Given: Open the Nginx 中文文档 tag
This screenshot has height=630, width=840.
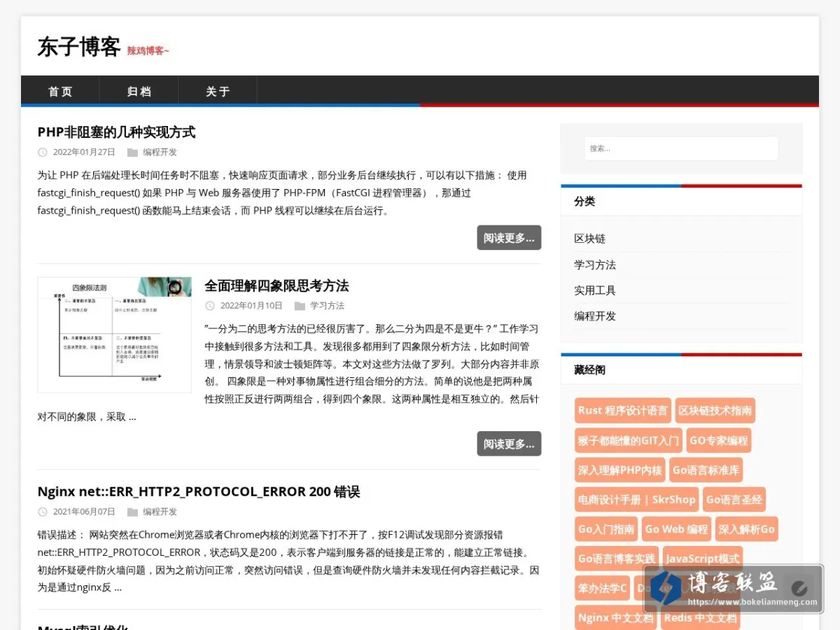Looking at the screenshot, I should click(616, 618).
